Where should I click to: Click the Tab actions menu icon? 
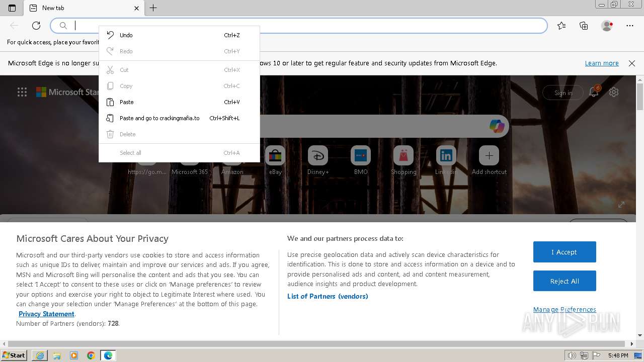point(12,8)
